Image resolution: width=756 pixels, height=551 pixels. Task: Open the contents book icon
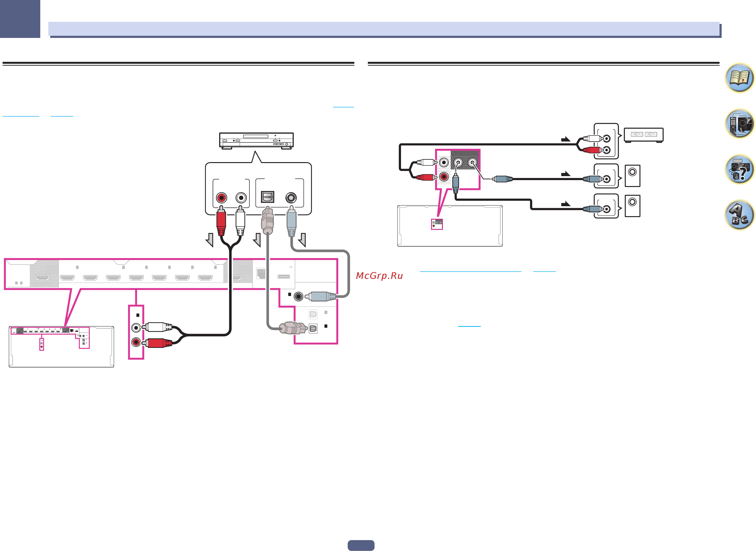739,78
